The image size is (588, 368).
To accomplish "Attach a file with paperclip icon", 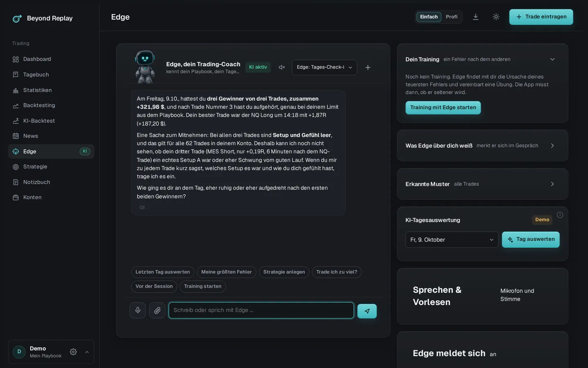I will tap(157, 310).
